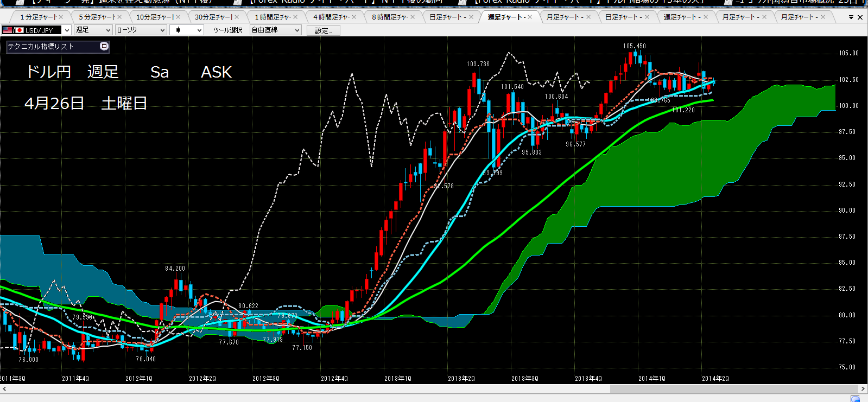868x402 pixels.
Task: Open the USD/JPY currency pair dropdown
Action: click(x=36, y=30)
